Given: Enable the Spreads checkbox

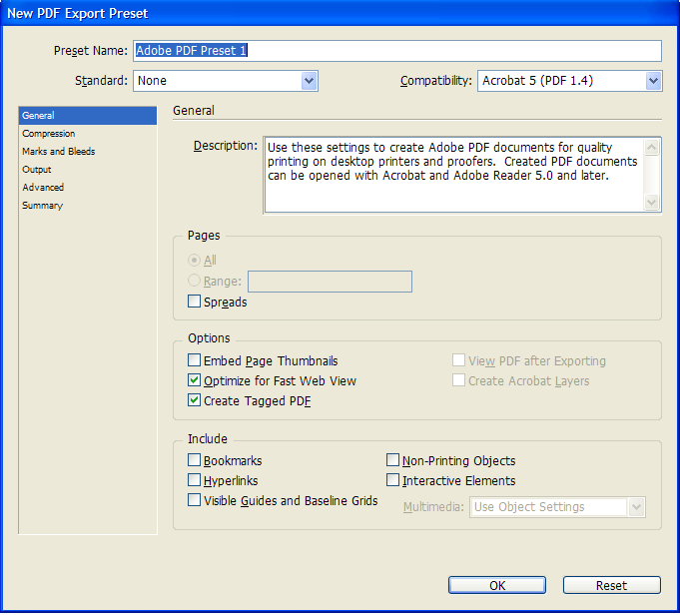Looking at the screenshot, I should 195,302.
